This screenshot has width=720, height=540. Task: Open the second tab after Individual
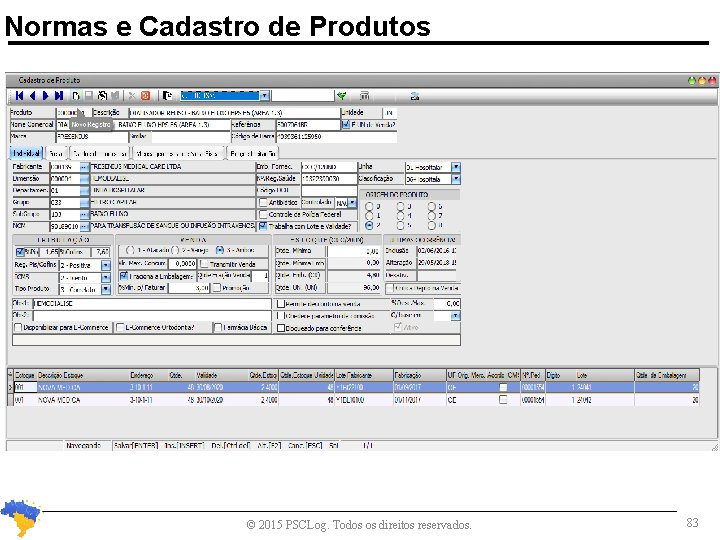(x=56, y=153)
